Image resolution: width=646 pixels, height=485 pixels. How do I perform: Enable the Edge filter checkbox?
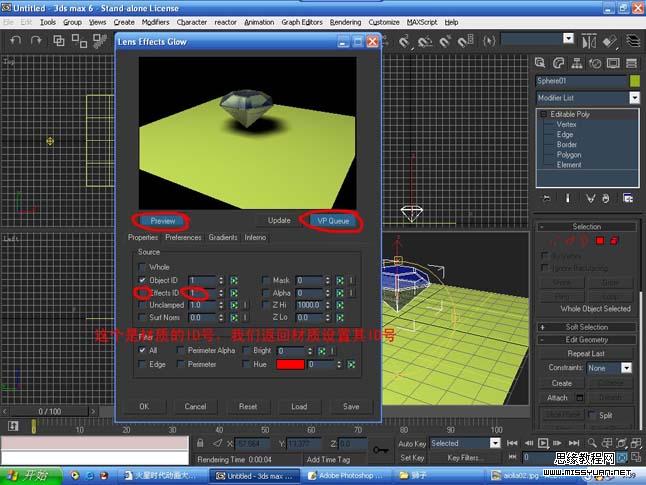(x=143, y=365)
